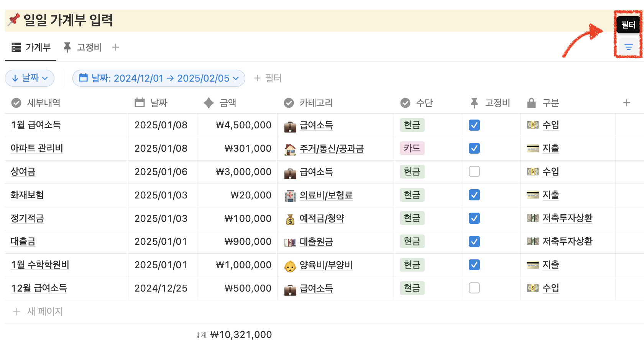Screen dimensions: 644x341
Task: Uncheck 고정비 for the 1월 수학학원비 row
Action: tap(474, 265)
